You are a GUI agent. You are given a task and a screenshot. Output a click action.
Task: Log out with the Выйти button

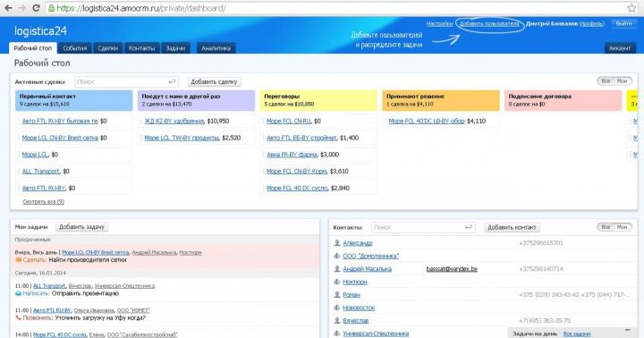click(623, 23)
